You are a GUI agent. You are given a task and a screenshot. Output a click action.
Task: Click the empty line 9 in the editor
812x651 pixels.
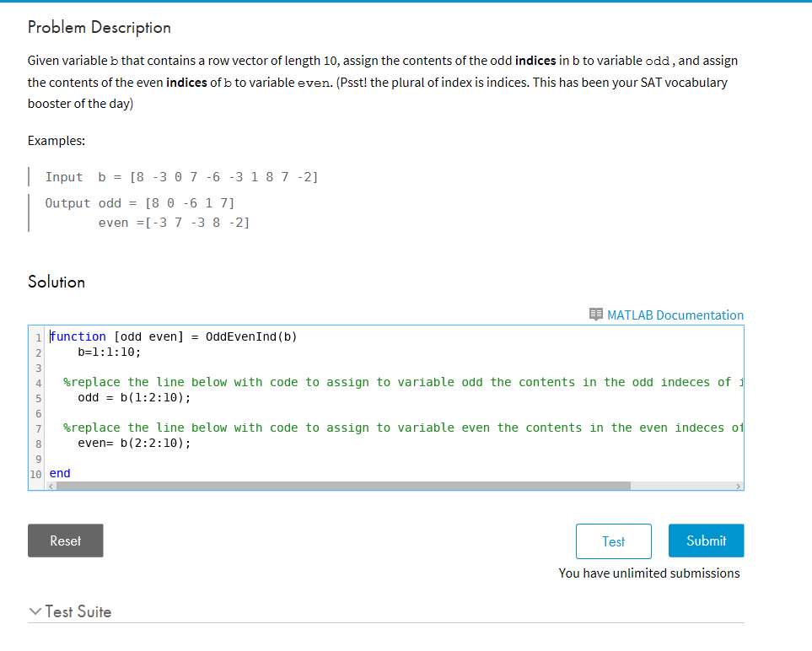(x=169, y=457)
